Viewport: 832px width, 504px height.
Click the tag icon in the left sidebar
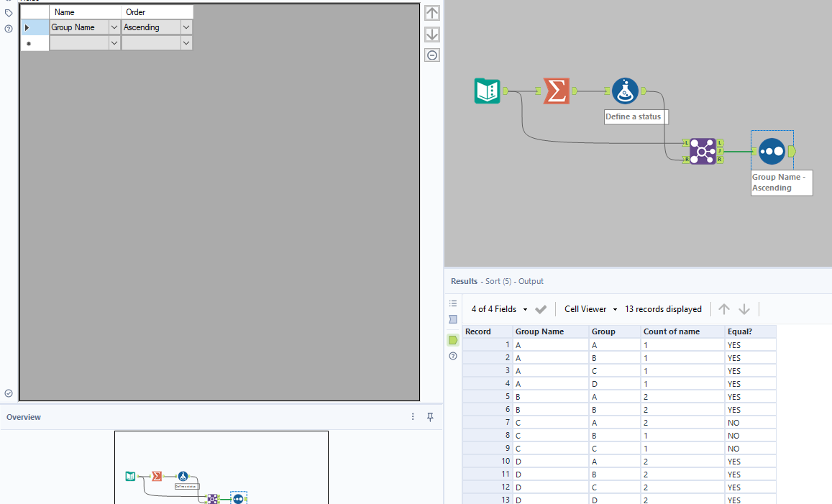(x=9, y=12)
